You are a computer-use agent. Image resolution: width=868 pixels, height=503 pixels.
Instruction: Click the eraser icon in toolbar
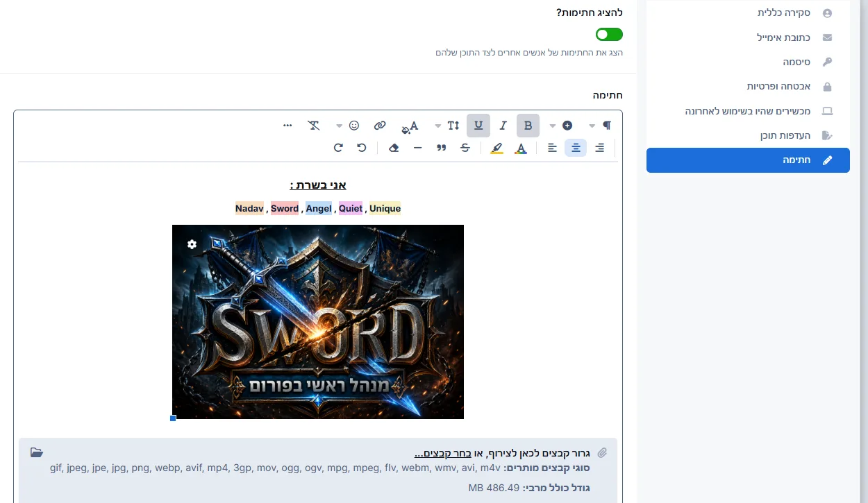coord(394,148)
